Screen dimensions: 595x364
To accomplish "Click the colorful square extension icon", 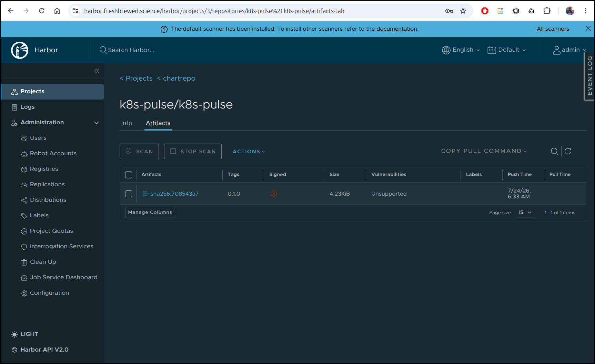I will (x=501, y=11).
